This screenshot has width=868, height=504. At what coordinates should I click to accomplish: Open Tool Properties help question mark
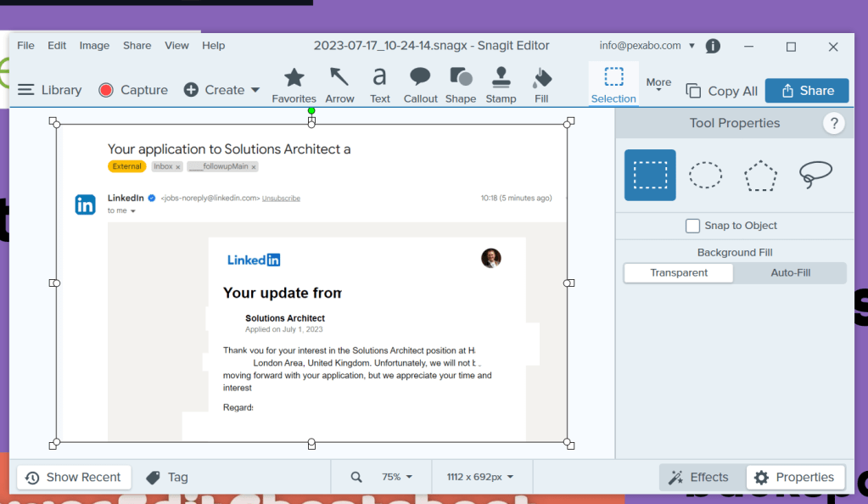pos(834,123)
